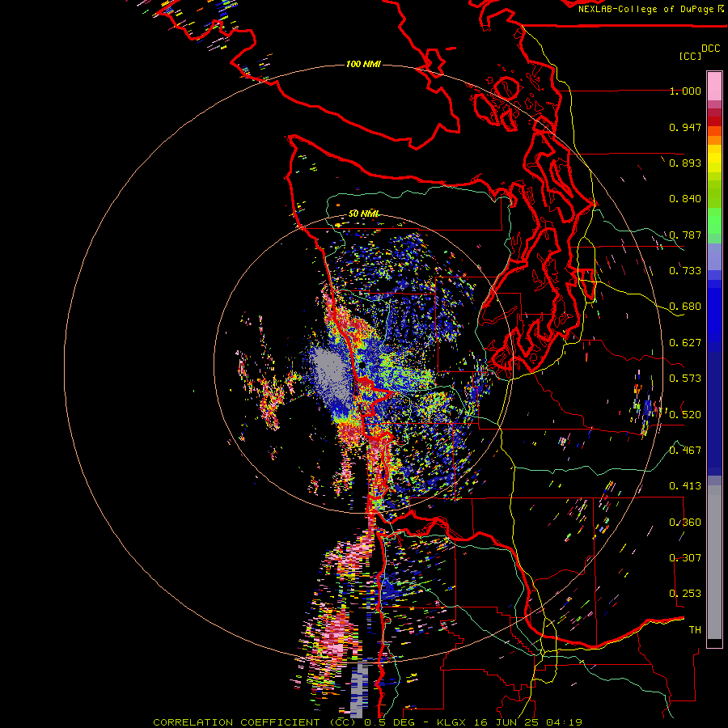Image resolution: width=728 pixels, height=728 pixels.
Task: Click the 0.893 color scale value
Action: pyautogui.click(x=685, y=163)
